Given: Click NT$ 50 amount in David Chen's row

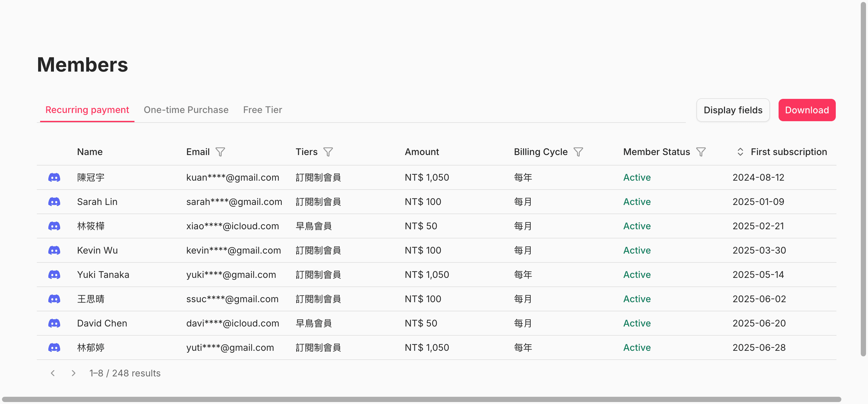Looking at the screenshot, I should coord(421,323).
